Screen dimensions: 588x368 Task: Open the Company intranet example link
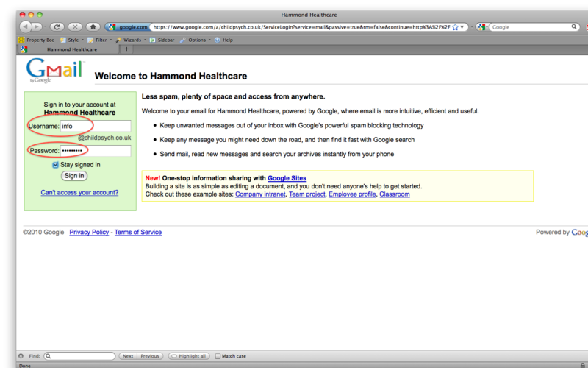tap(260, 194)
